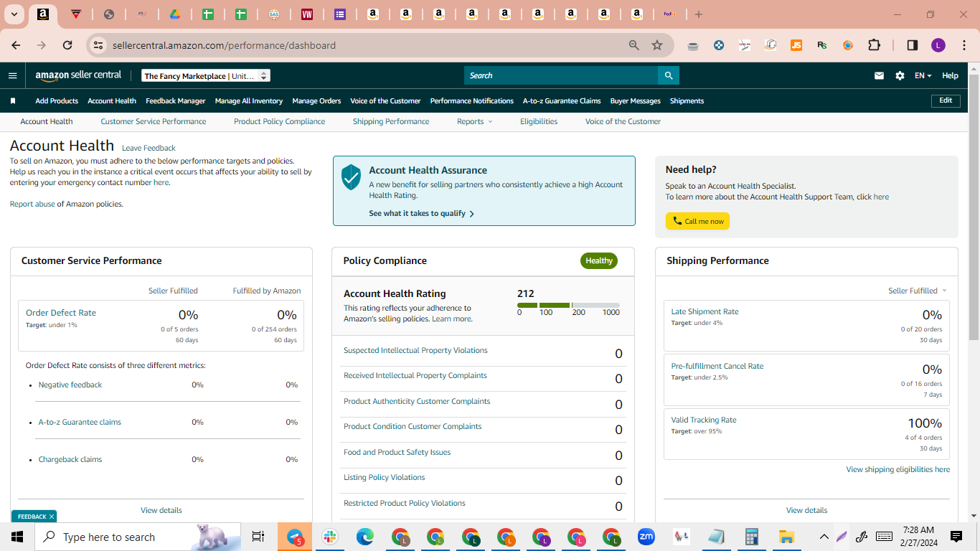The image size is (980, 551).
Task: Open the hamburger navigation menu
Action: point(12,75)
